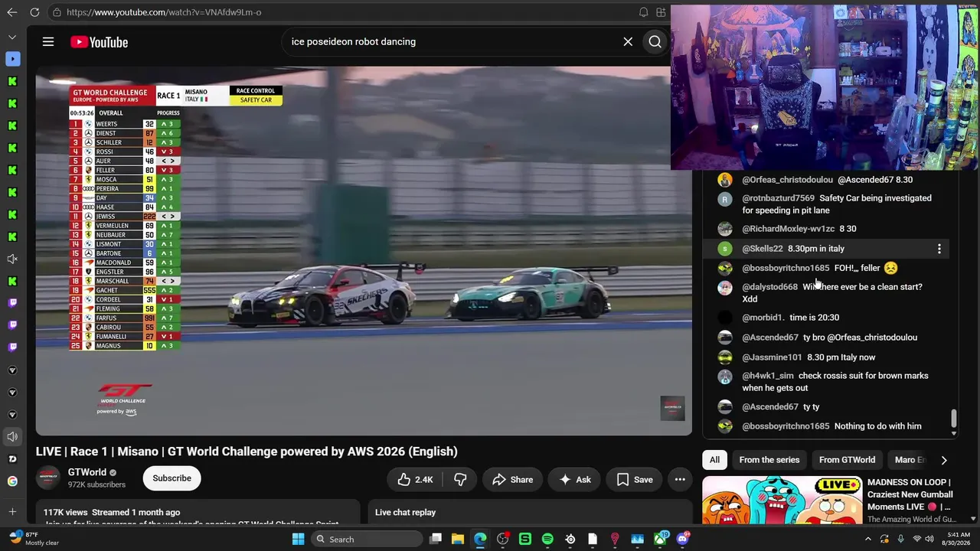Show hidden system tray icons
The image size is (980, 551).
coord(867,540)
